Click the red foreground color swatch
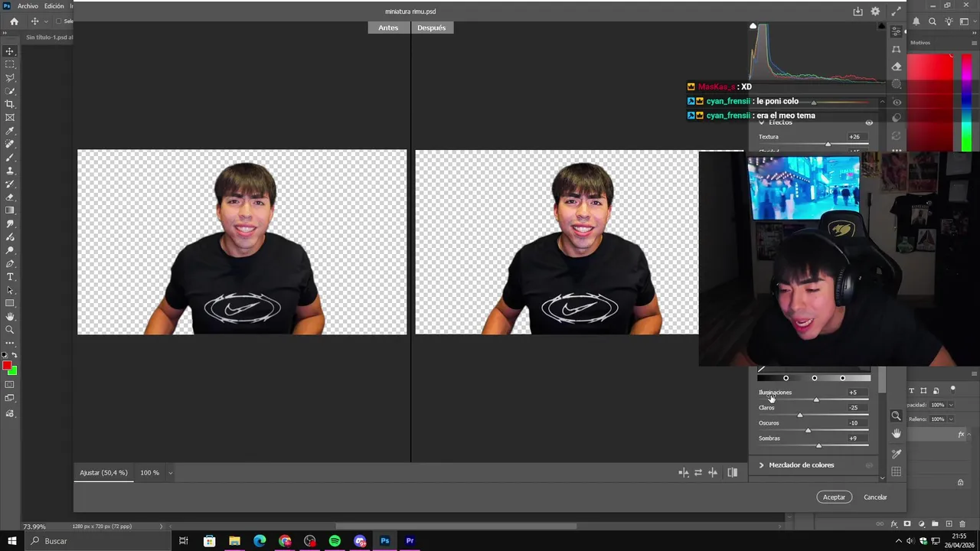This screenshot has width=980, height=551. pyautogui.click(x=7, y=366)
